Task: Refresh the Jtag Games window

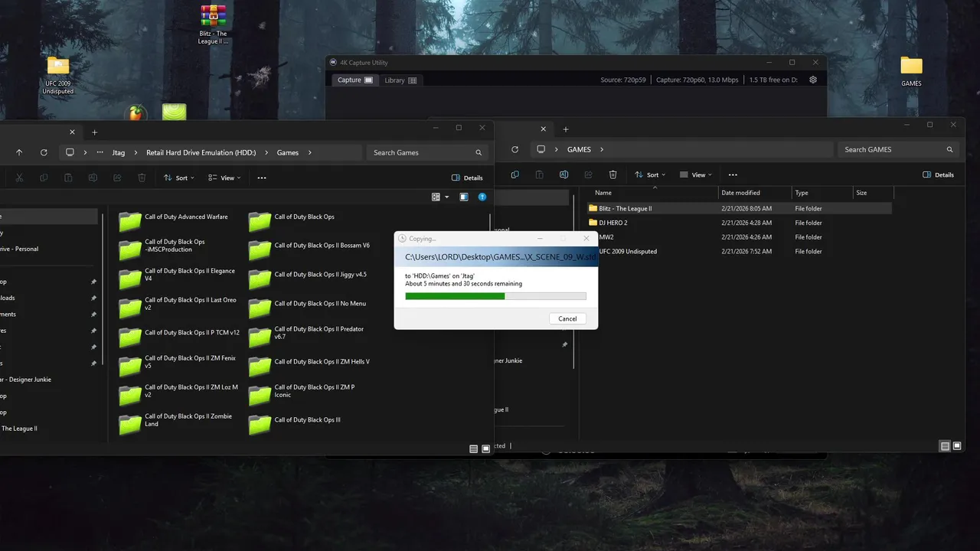Action: point(44,152)
